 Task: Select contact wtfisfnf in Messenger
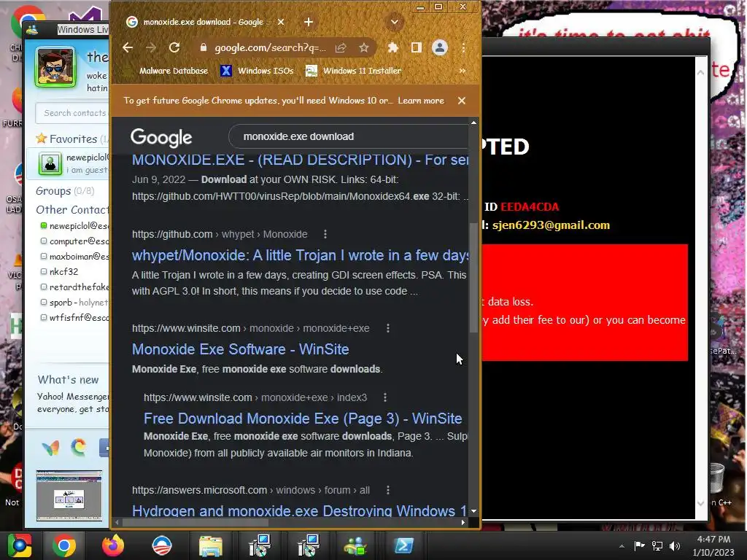(x=74, y=318)
